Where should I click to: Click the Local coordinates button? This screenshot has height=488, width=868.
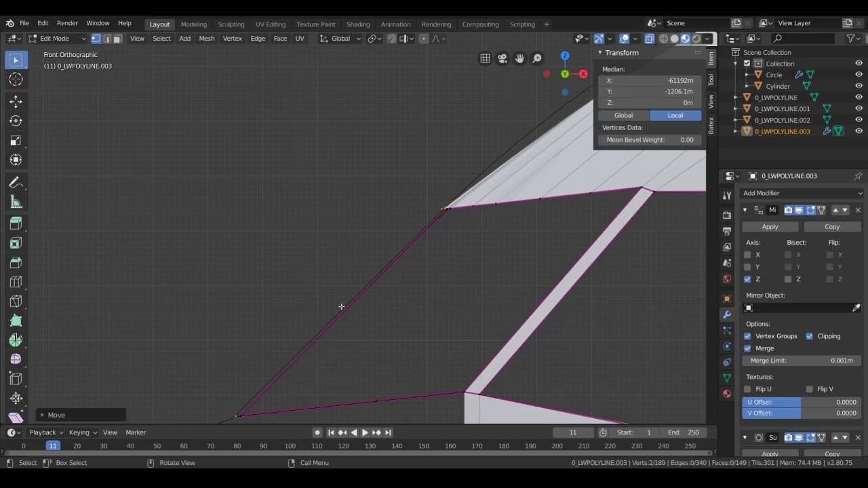675,115
